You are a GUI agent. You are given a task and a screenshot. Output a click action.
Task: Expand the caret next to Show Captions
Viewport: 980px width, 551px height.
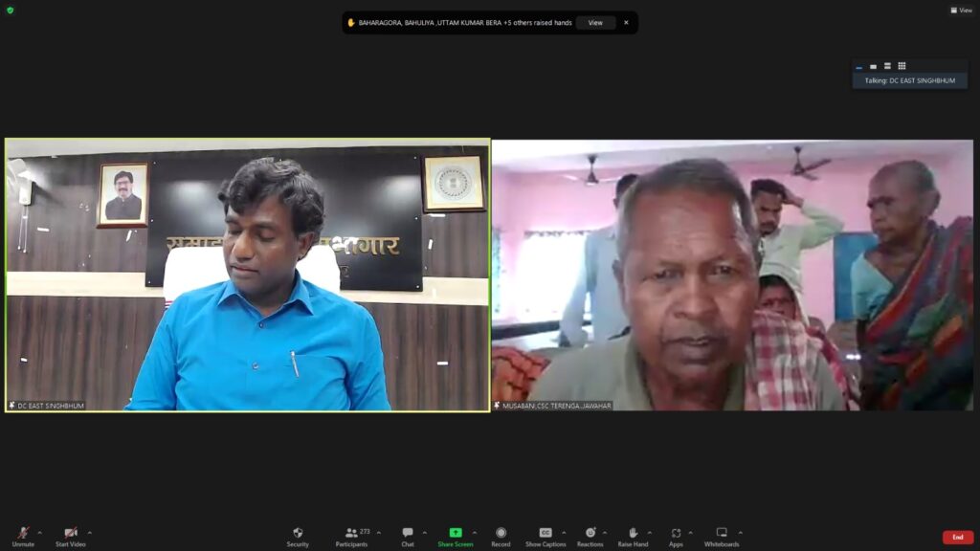(x=564, y=533)
